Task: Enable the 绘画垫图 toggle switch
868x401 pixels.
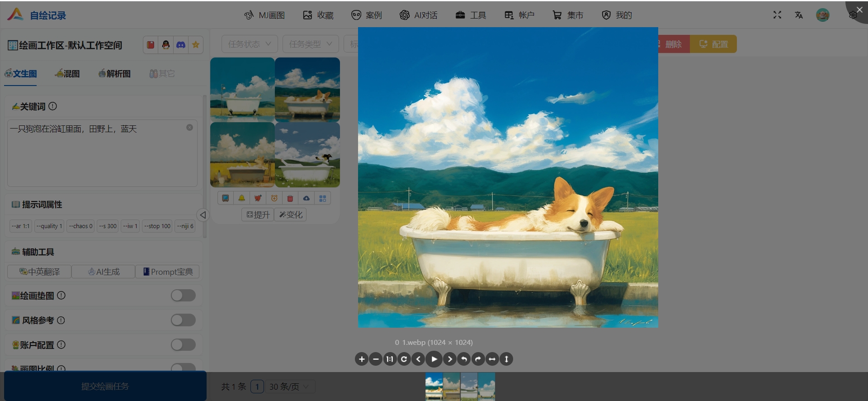Action: 183,296
